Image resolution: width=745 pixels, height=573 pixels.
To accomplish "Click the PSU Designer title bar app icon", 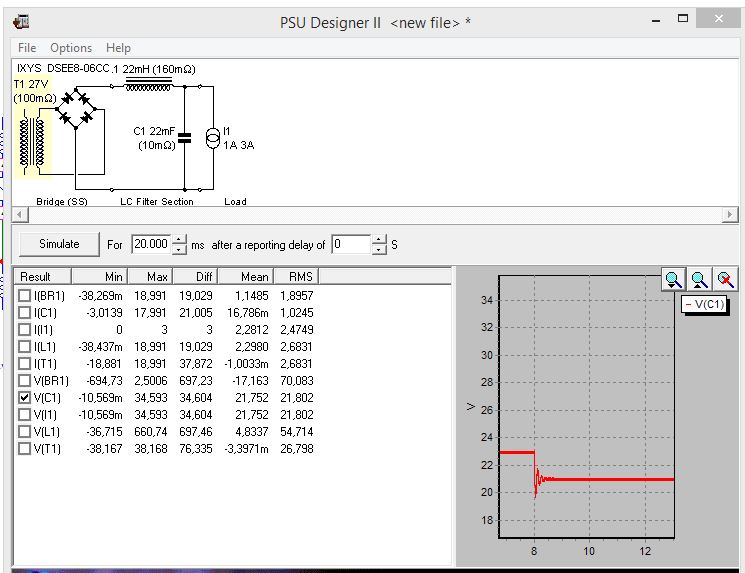I will tap(21, 21).
